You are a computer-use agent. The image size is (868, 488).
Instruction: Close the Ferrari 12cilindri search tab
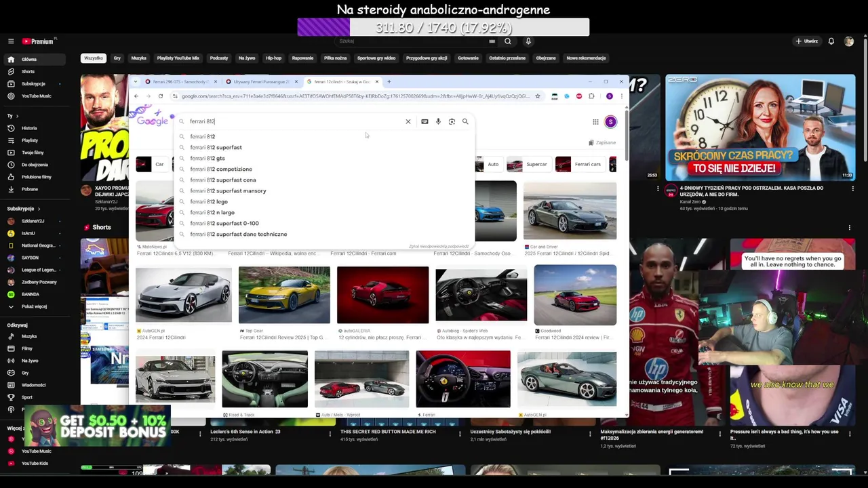point(376,81)
